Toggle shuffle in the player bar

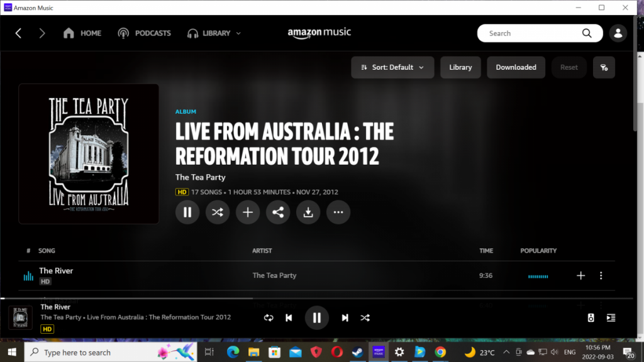(365, 317)
